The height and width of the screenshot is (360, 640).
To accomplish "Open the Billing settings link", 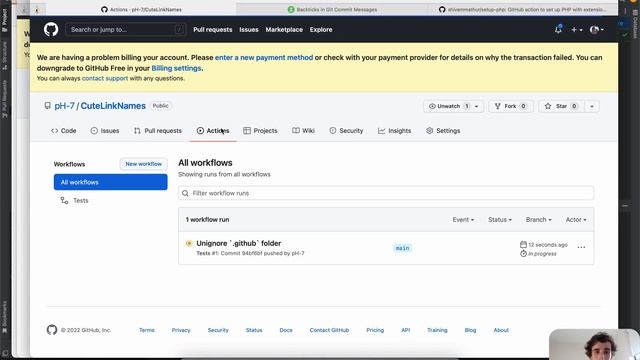I will [176, 68].
